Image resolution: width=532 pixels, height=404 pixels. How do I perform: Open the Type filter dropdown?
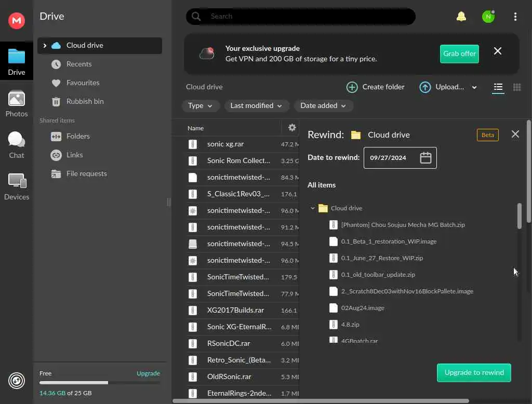[200, 106]
